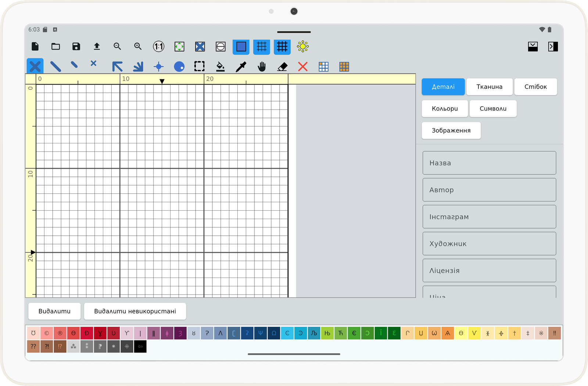The image size is (588, 386).
Task: Click the triangle marker on the left ruler
Action: 33,252
